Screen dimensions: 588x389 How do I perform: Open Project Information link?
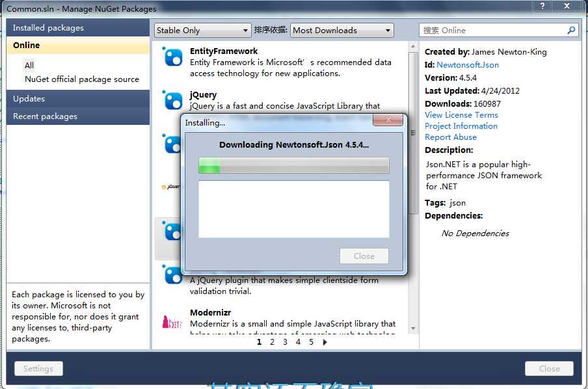(461, 126)
